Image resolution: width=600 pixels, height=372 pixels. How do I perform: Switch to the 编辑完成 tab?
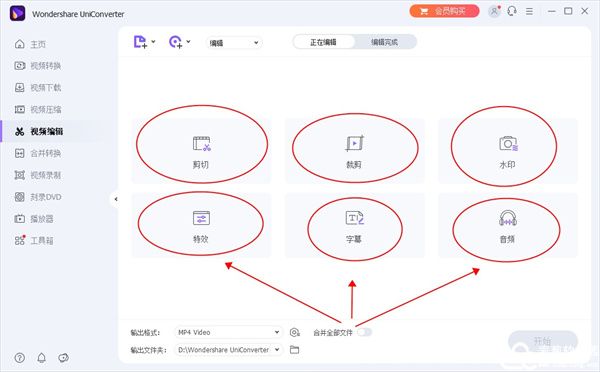[x=385, y=42]
